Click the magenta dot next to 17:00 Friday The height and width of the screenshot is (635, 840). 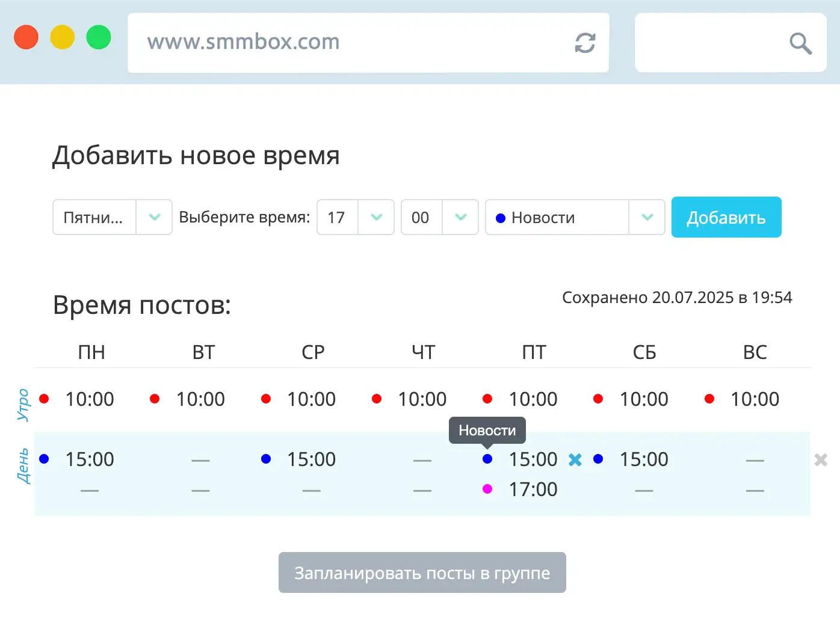coord(488,489)
